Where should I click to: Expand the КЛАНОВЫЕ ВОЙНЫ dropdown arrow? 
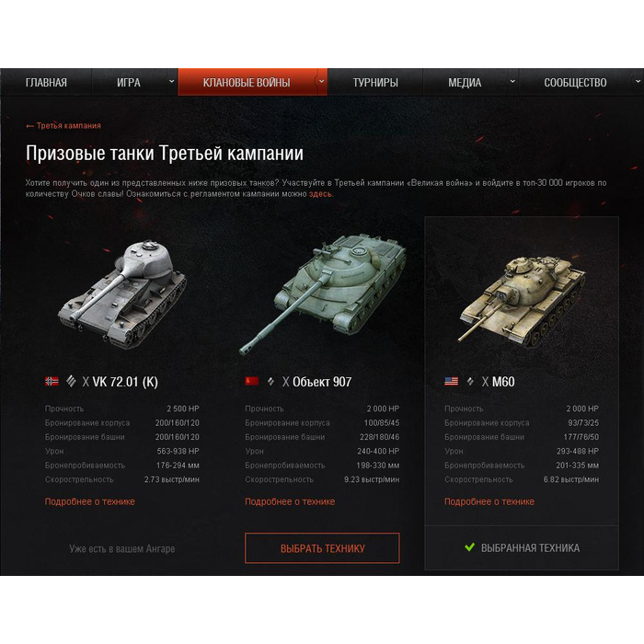point(322,82)
